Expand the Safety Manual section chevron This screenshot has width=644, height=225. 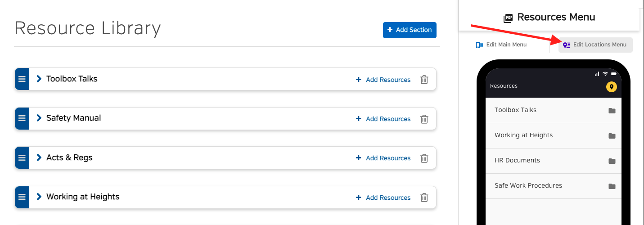pyautogui.click(x=39, y=118)
